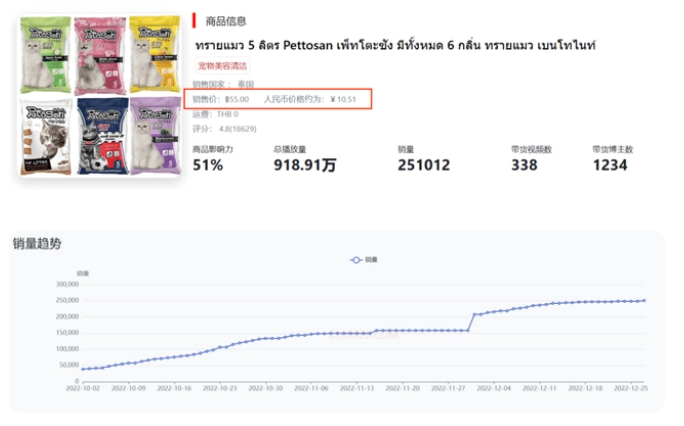Screen dimensions: 684x426
Task: Open the 宠物美容清洁 category tag
Action: coord(222,66)
